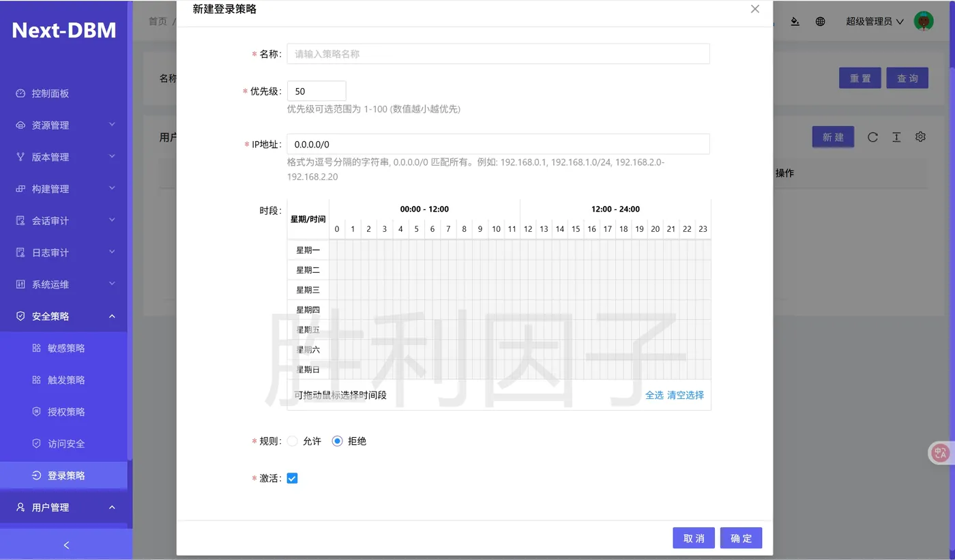The height and width of the screenshot is (560, 955).
Task: Click the 00:00 - 12:00 column header
Action: click(x=424, y=209)
